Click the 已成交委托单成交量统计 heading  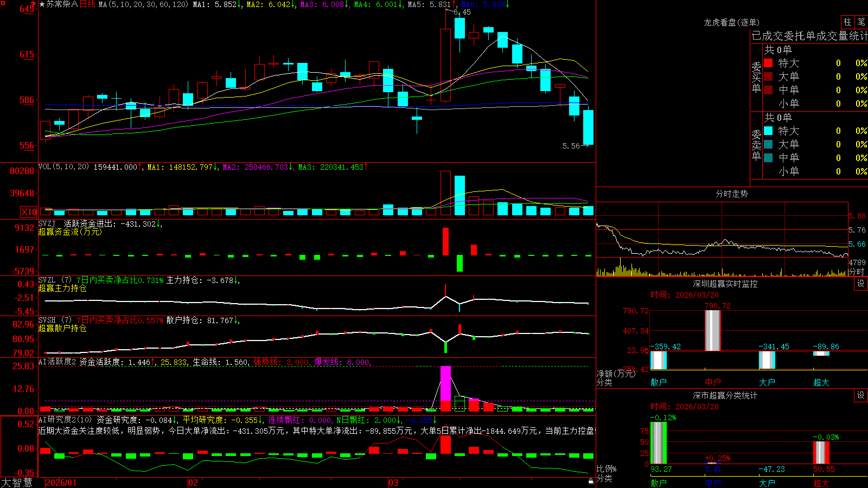(x=809, y=36)
